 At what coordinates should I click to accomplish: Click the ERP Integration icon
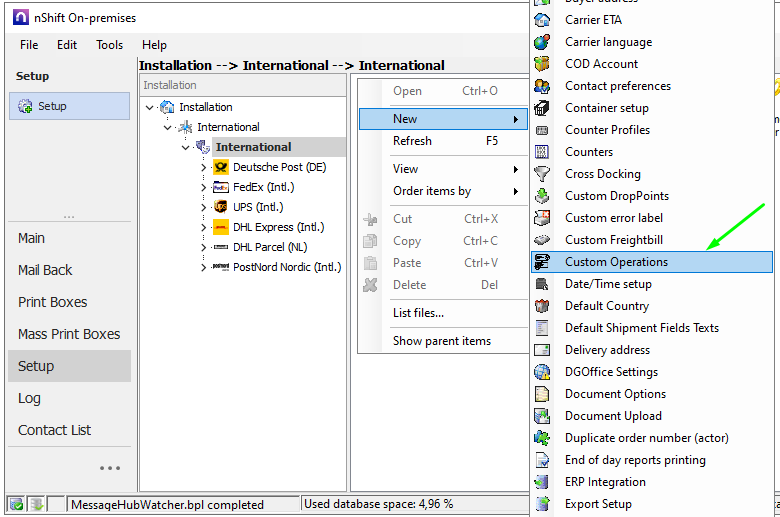(542, 482)
